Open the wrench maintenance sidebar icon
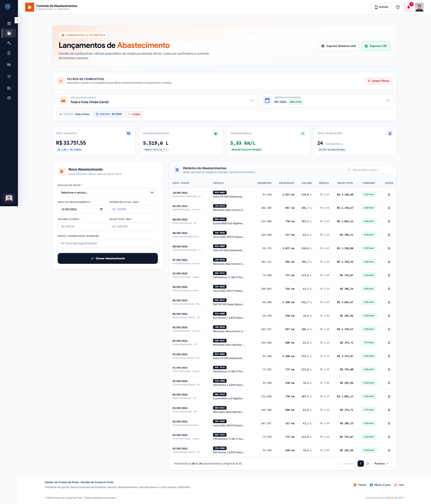The height and width of the screenshot is (504, 431). point(9,43)
